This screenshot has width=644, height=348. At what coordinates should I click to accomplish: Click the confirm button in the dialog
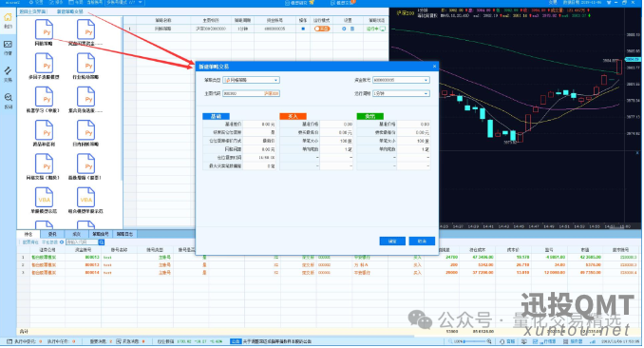click(x=392, y=242)
